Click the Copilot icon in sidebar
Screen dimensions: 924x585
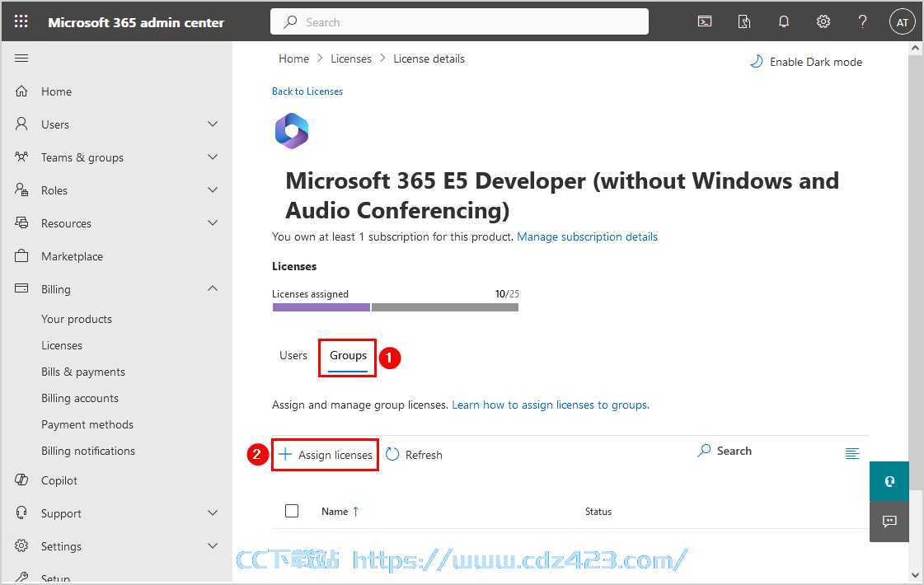pos(21,480)
